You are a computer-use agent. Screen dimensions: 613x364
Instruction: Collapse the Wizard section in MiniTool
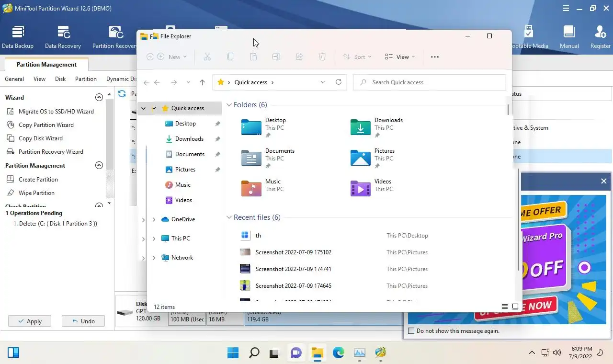tap(99, 97)
